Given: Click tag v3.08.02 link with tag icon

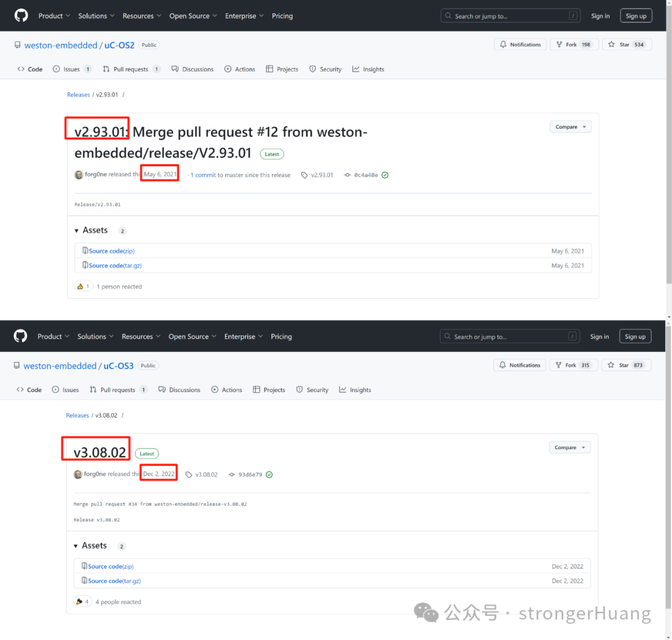Looking at the screenshot, I should tap(202, 474).
